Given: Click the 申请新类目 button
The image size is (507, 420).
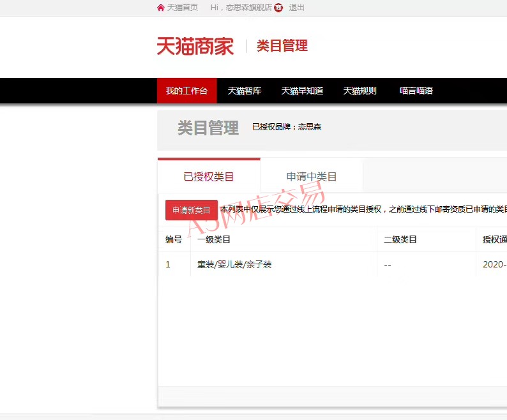Looking at the screenshot, I should coord(192,210).
